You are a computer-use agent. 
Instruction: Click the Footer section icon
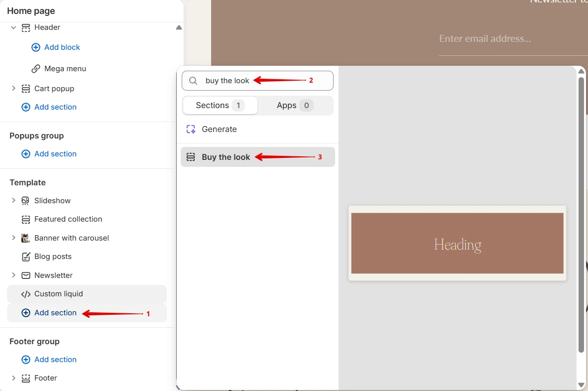pyautogui.click(x=25, y=378)
